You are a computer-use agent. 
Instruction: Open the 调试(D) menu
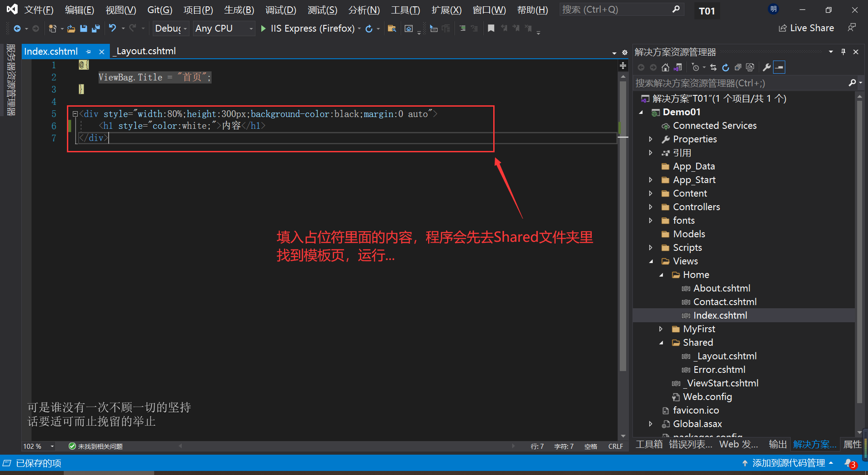[281, 10]
